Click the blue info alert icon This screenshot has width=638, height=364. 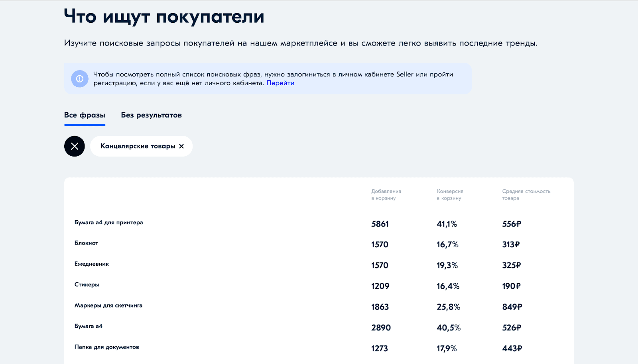click(80, 79)
